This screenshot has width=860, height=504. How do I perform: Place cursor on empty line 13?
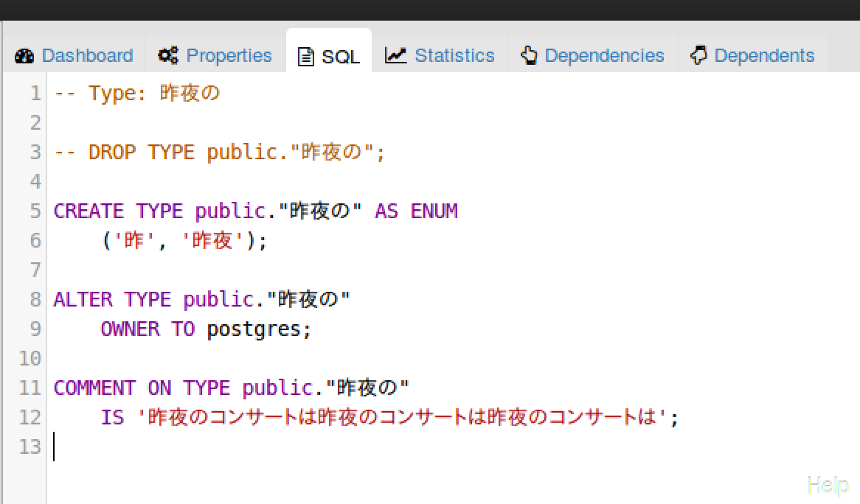coord(221,447)
